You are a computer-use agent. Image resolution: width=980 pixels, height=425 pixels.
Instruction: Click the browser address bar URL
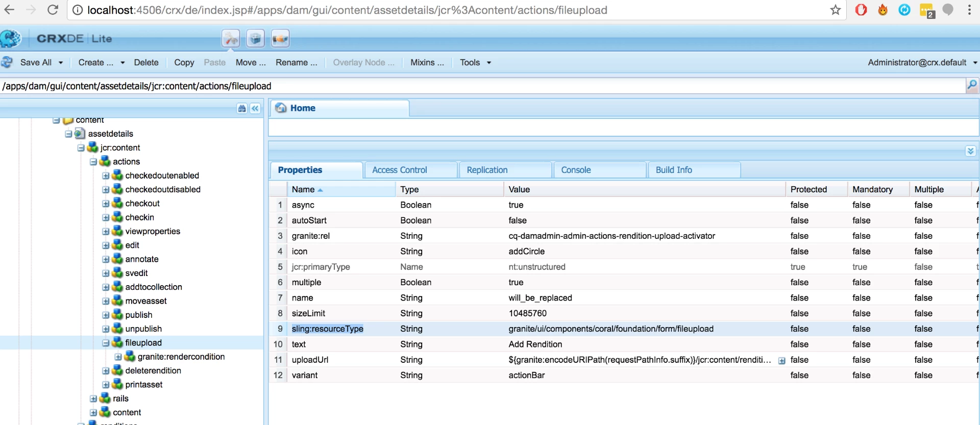[347, 10]
